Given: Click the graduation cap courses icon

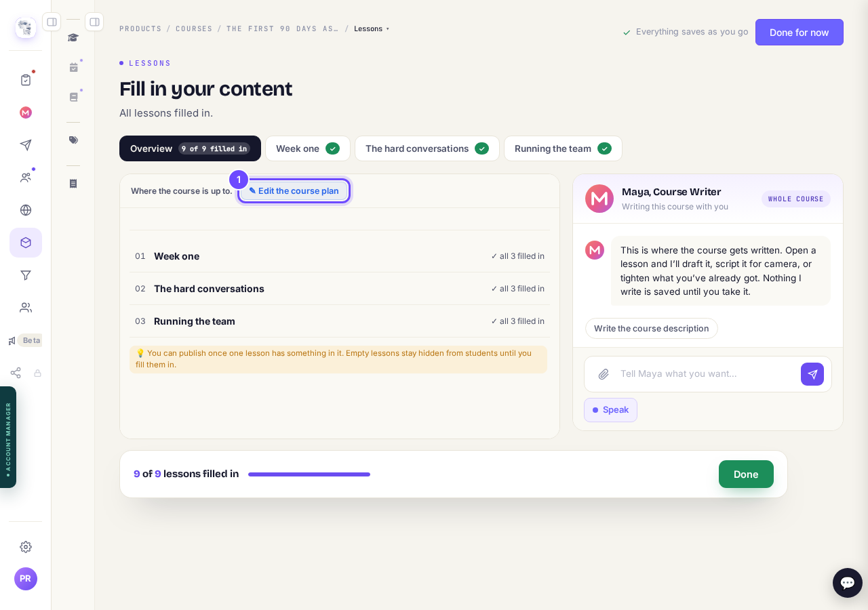Looking at the screenshot, I should click(73, 37).
